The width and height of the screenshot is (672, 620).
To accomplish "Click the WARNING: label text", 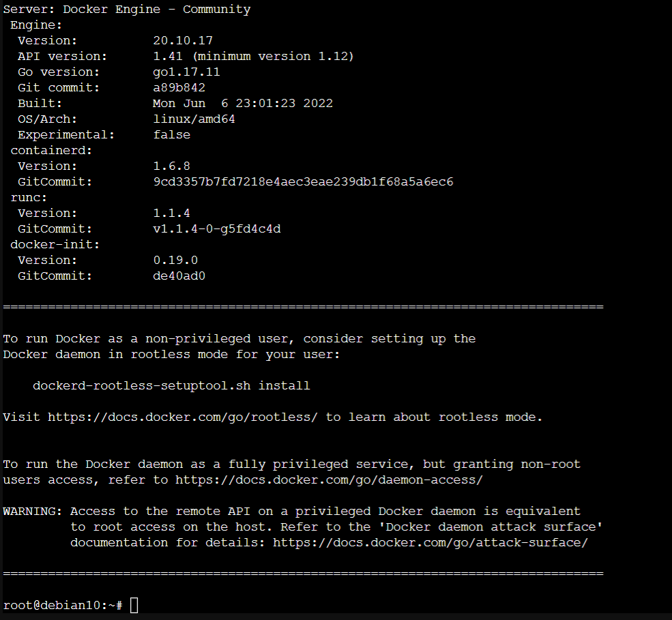I will pyautogui.click(x=33, y=511).
